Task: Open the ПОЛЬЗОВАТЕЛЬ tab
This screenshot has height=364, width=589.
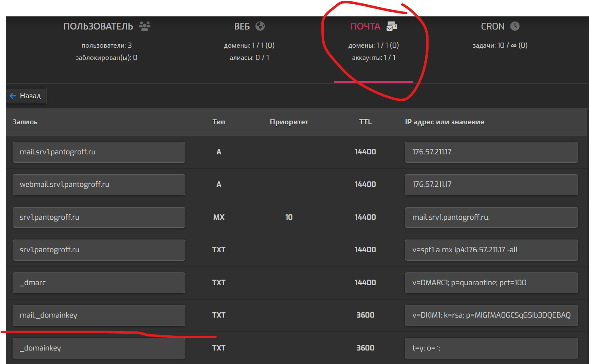Action: [x=98, y=26]
